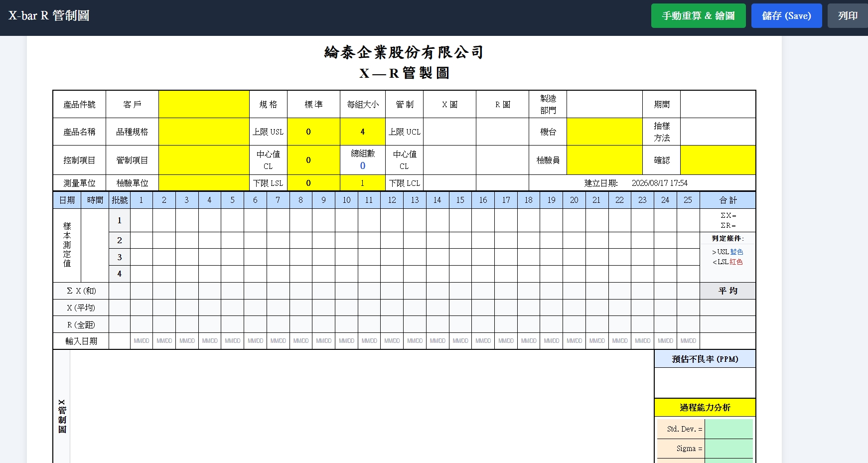Focus the yellow field beside 品種規格
868x463 pixels.
coord(204,132)
